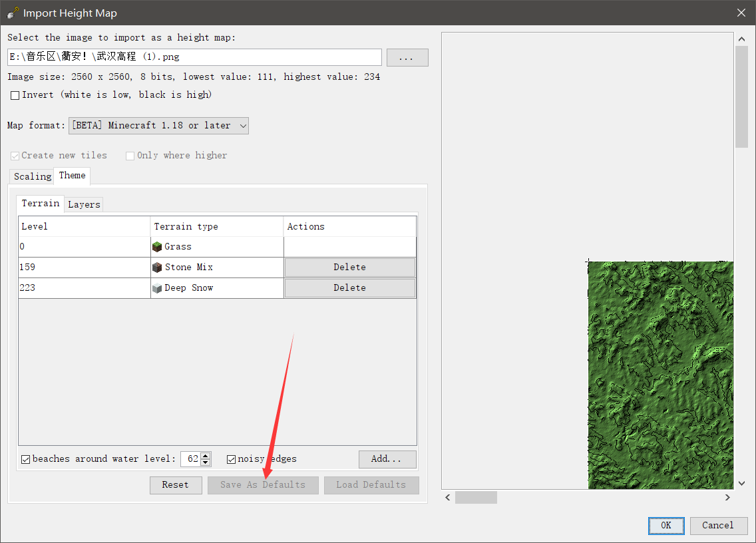Delete the Stone Mix terrain level
756x543 pixels.
pyautogui.click(x=349, y=267)
